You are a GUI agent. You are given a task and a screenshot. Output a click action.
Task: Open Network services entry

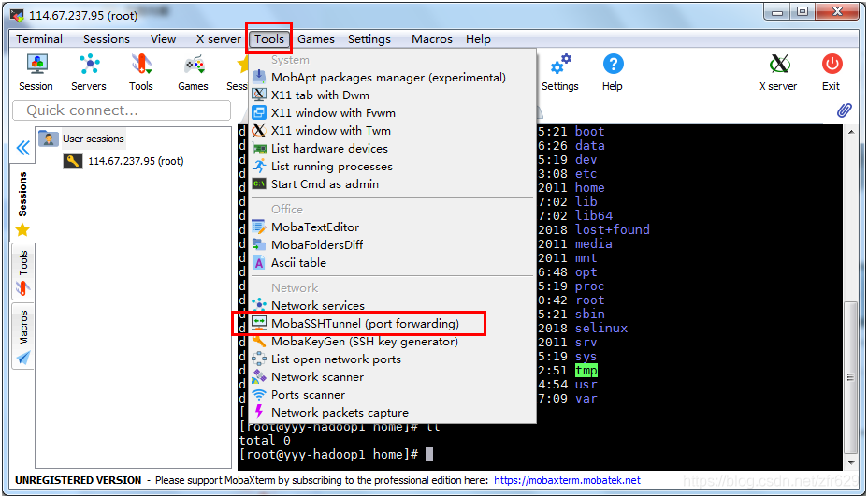point(392,306)
